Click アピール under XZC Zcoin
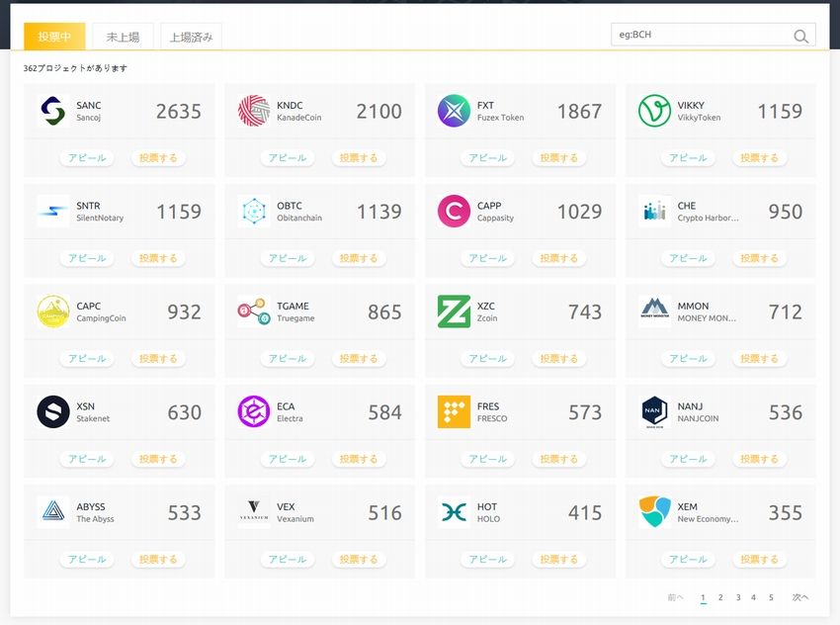This screenshot has width=840, height=625. click(487, 358)
